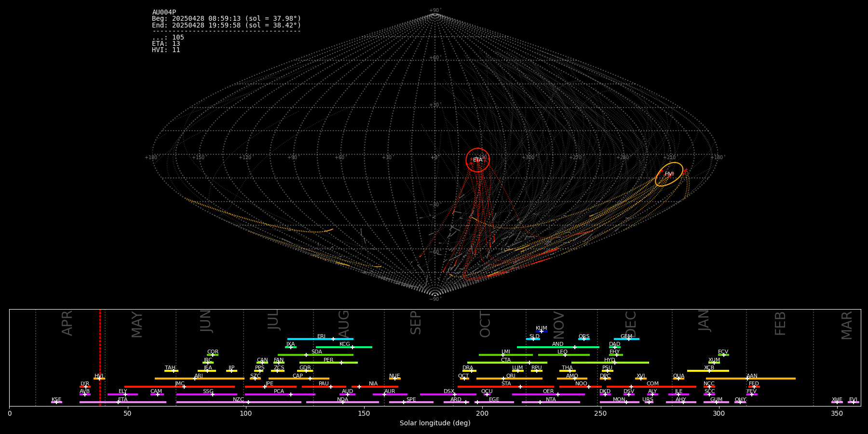Click the HYD shower label
868x434 pixels.
coord(610,360)
